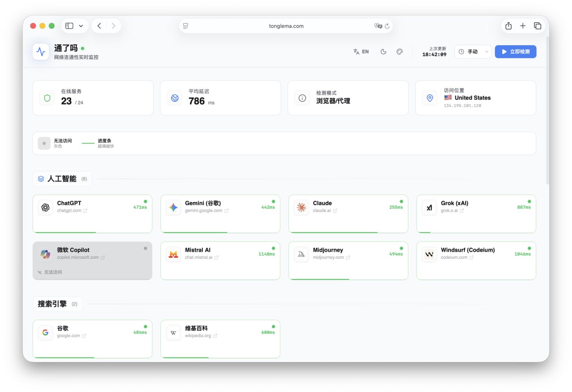Image resolution: width=572 pixels, height=392 pixels.
Task: Open Safari tab overview
Action: tap(538, 26)
